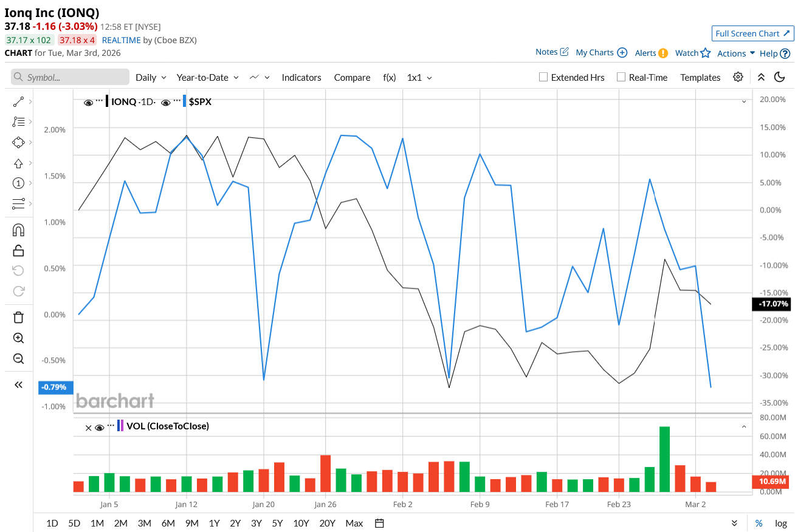The width and height of the screenshot is (795, 532).
Task: Select the 6M time range
Action: click(x=168, y=523)
